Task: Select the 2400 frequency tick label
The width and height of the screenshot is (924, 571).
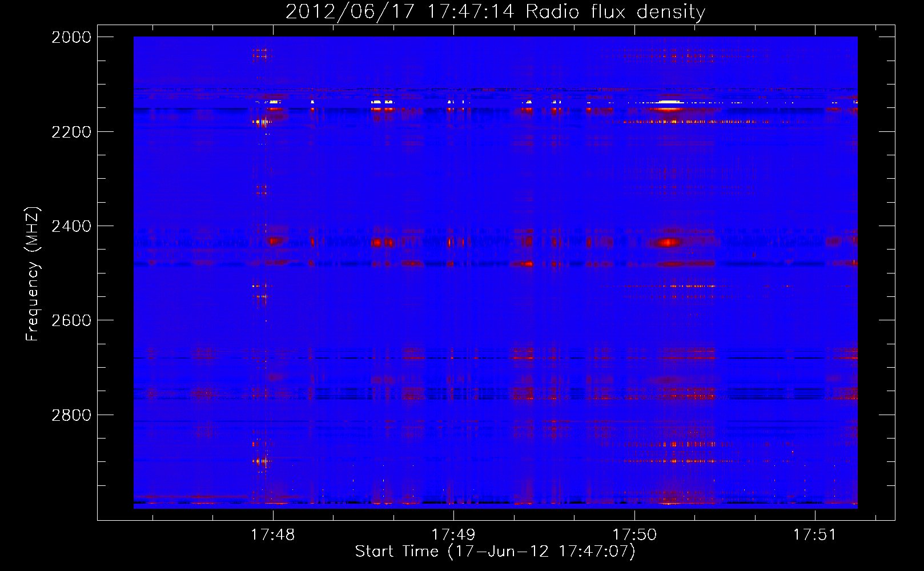Action: pos(71,226)
